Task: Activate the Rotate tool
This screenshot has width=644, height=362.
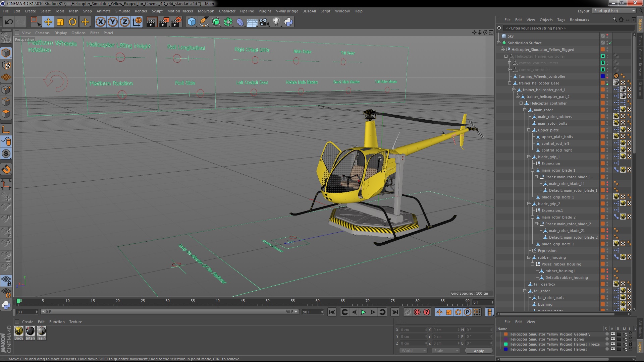Action: coord(72,22)
